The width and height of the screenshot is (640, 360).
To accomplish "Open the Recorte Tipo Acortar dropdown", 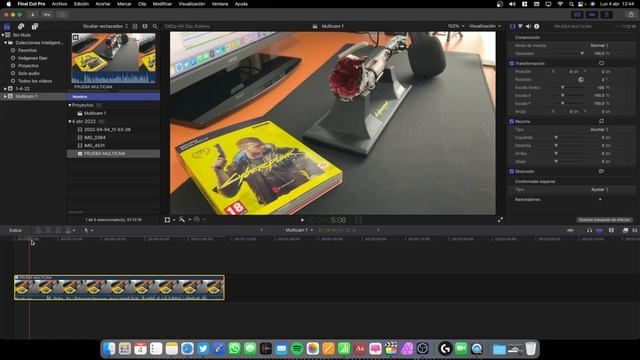I will 599,129.
